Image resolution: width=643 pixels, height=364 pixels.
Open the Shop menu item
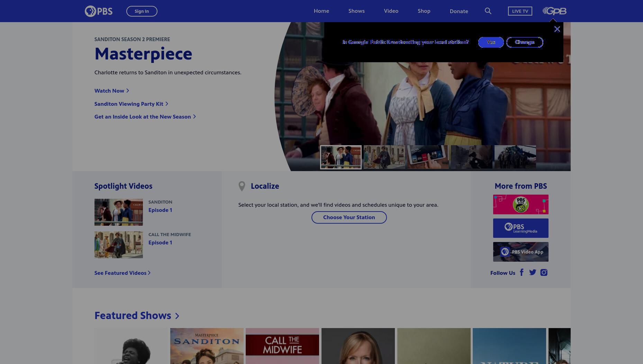coord(424,11)
